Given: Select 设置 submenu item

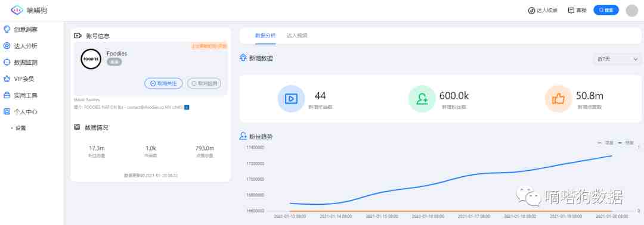Looking at the screenshot, I should tap(20, 128).
